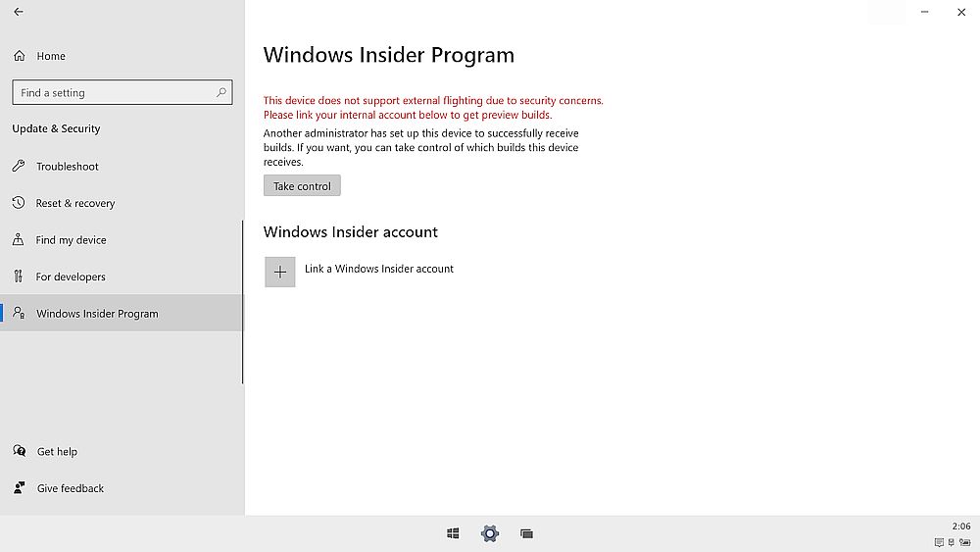Viewport: 980px width, 552px height.
Task: Click the Settings gear on the taskbar
Action: pyautogui.click(x=490, y=533)
